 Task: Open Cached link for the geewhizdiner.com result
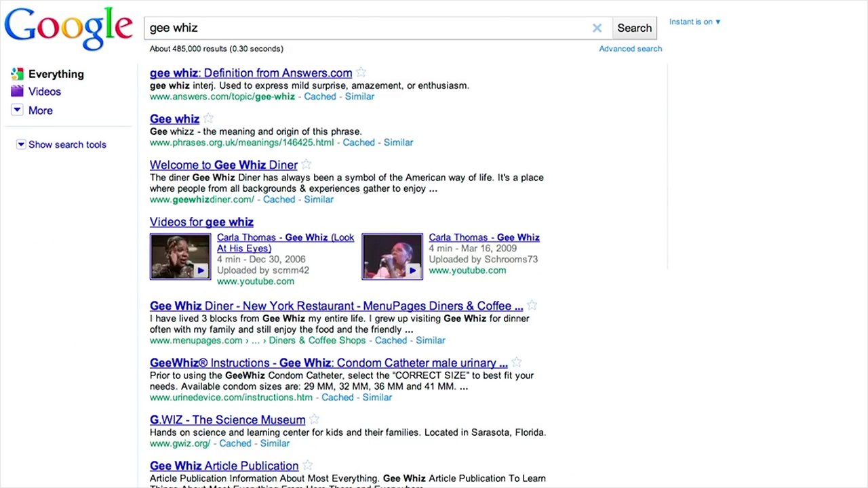[279, 199]
